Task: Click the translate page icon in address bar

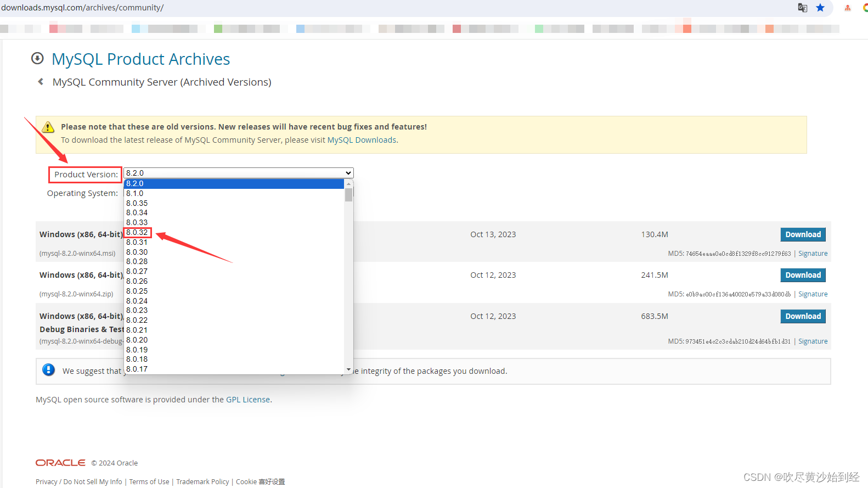Action: coord(802,8)
